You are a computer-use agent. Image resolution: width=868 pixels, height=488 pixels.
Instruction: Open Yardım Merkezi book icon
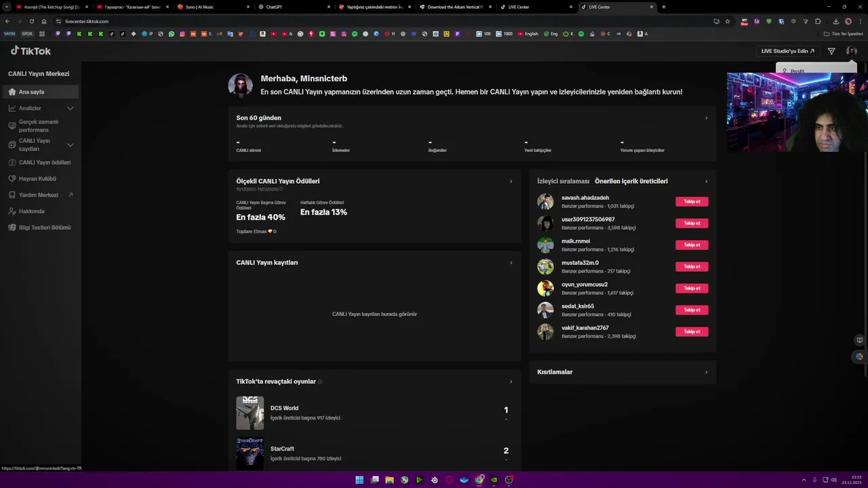12,195
